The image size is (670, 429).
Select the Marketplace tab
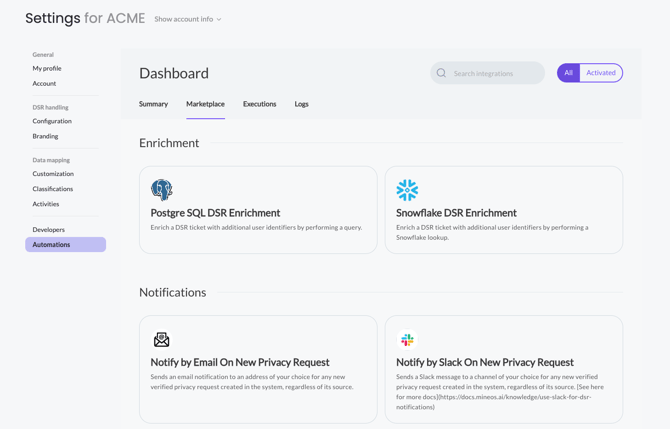pyautogui.click(x=205, y=104)
